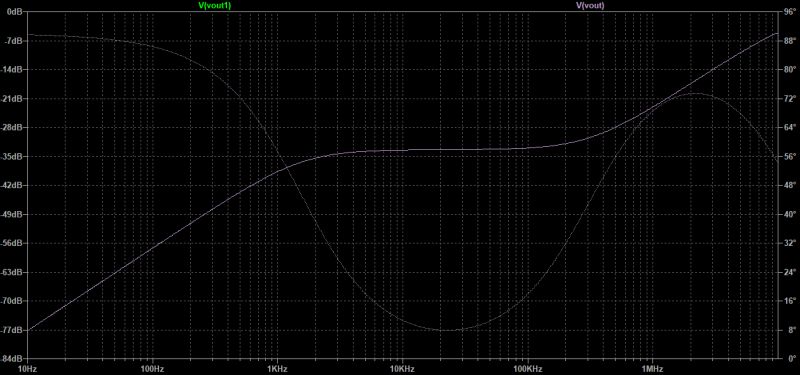Click the -28dB magnitude axis label
800x375 pixels.
click(12, 128)
